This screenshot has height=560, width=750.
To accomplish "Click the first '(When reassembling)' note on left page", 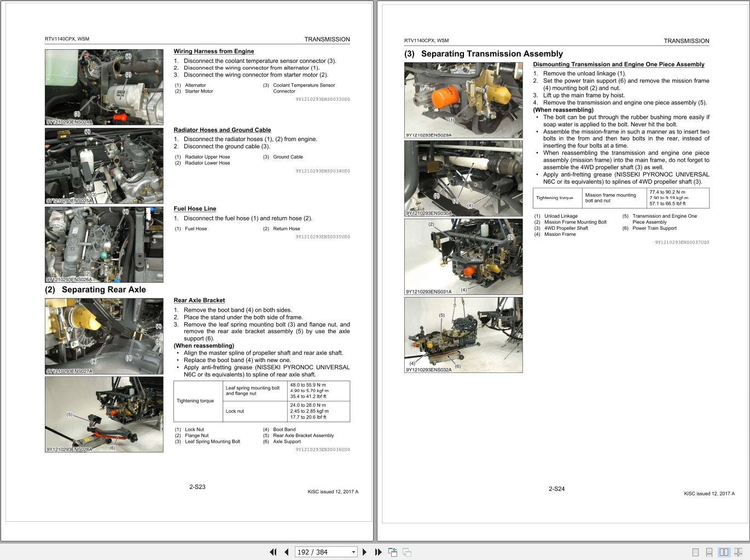I will click(x=204, y=346).
